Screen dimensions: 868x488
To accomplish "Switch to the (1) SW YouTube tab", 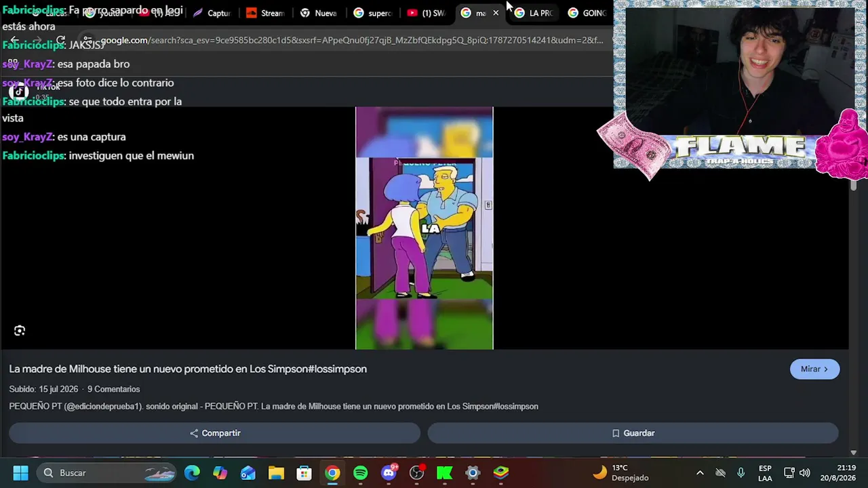I will coord(427,13).
